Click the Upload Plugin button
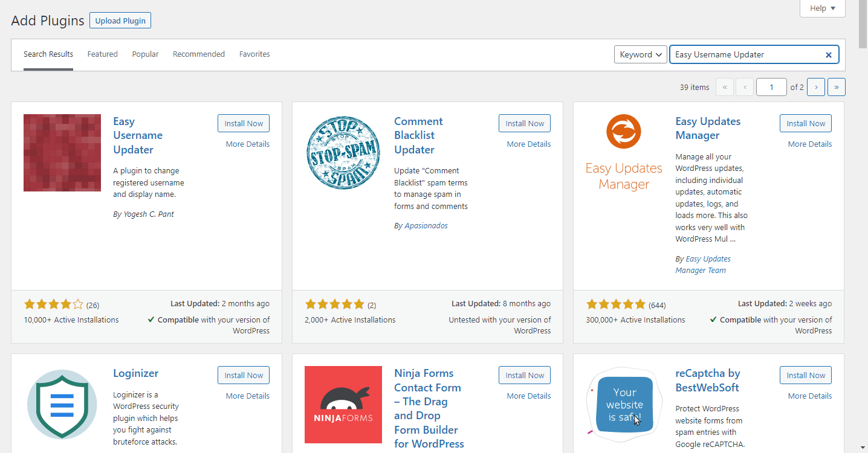 point(120,21)
